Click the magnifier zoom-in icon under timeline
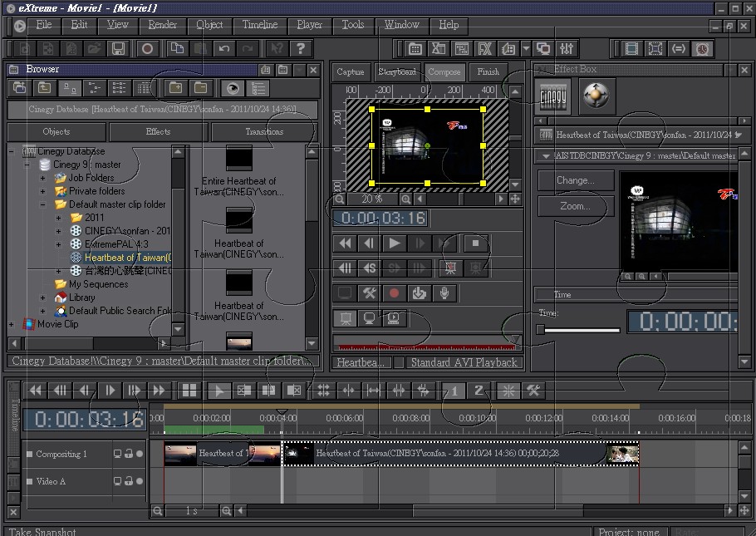Viewport: 756px width, 536px height. pos(226,510)
